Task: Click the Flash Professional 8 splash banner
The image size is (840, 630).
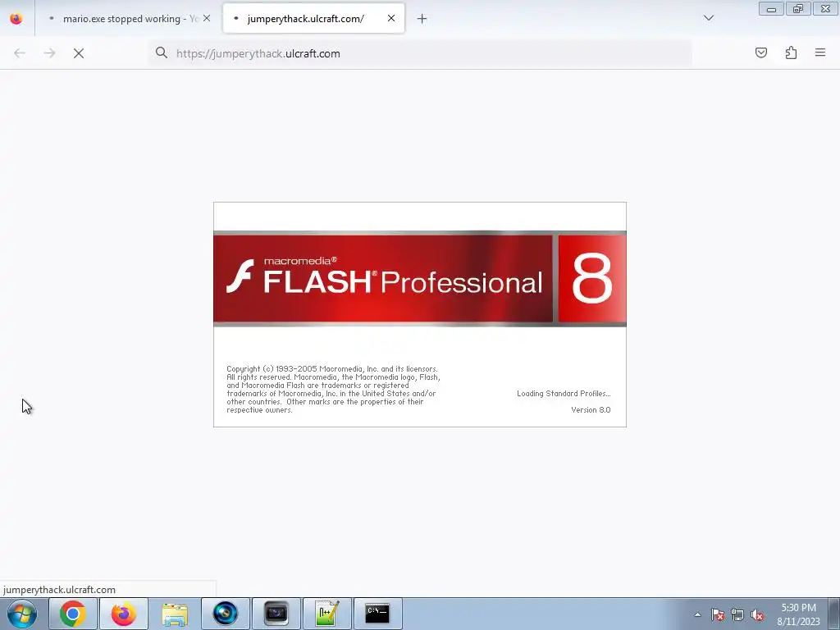Action: 420,279
